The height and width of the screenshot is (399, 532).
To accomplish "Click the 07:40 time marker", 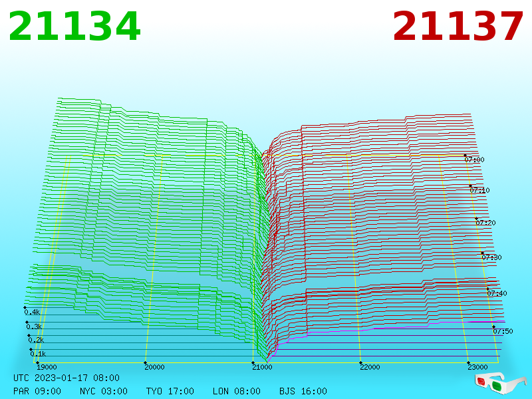I will pos(497,293).
